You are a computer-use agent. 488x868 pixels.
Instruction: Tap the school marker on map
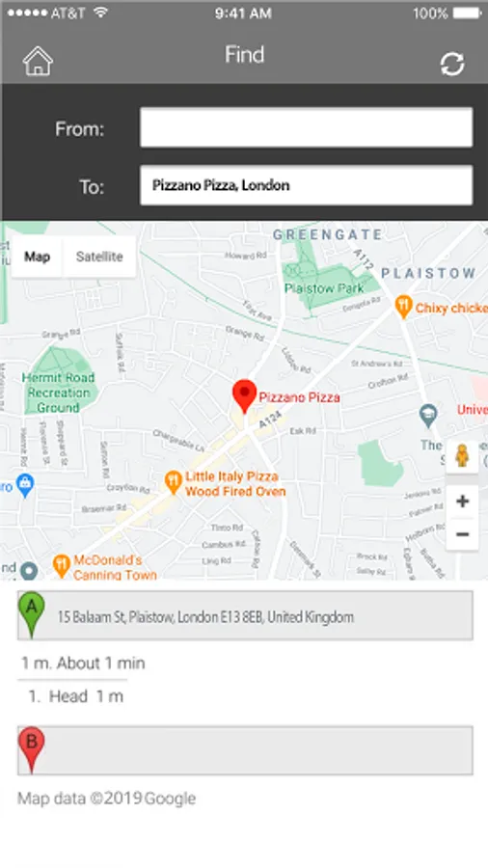click(427, 416)
